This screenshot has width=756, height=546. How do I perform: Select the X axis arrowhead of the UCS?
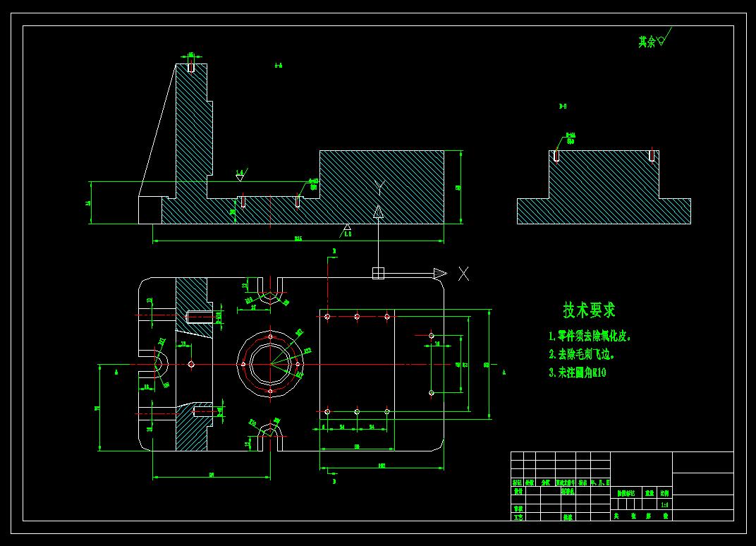click(x=440, y=274)
